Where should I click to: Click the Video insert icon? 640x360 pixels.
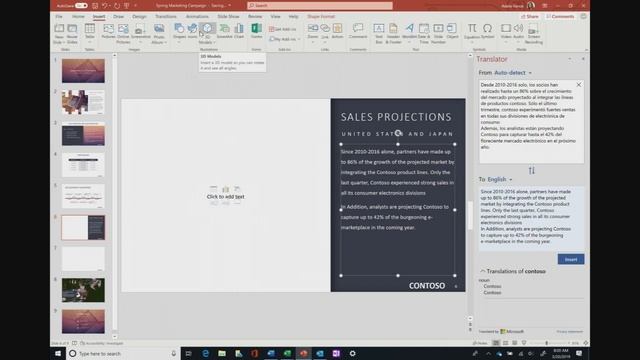coord(506,28)
